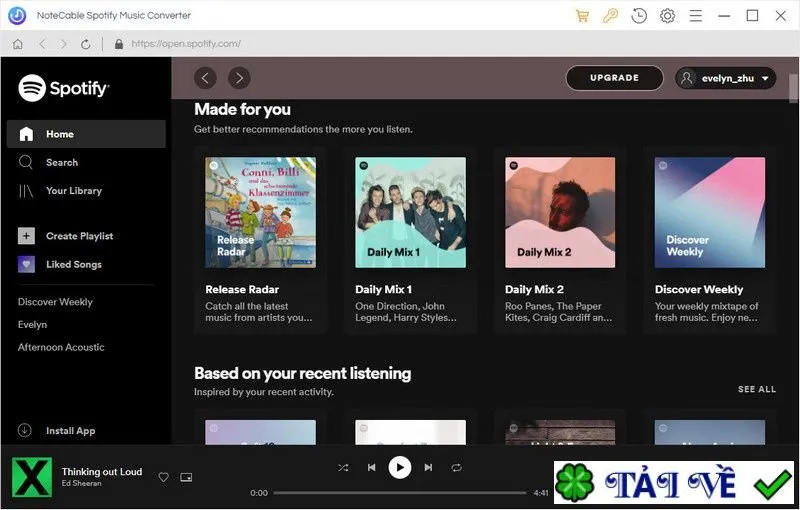Navigate forward with Spotify right chevron
The image size is (800, 510).
239,78
